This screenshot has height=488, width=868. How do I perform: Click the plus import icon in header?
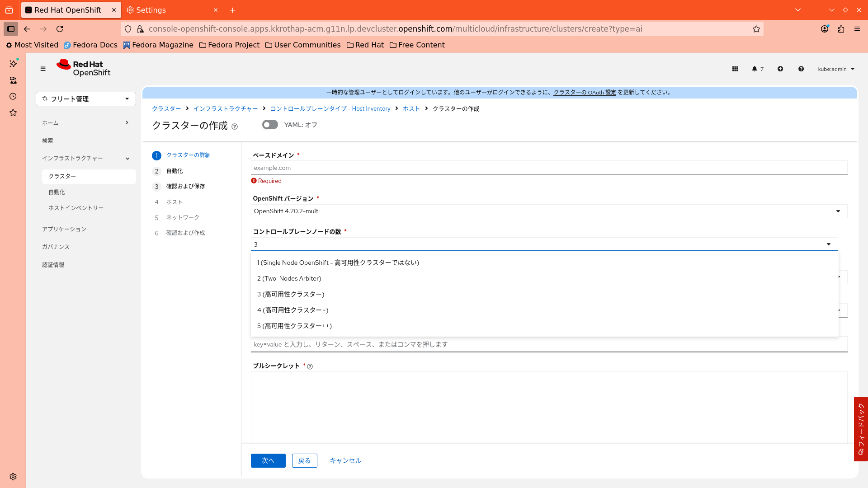[x=780, y=69]
